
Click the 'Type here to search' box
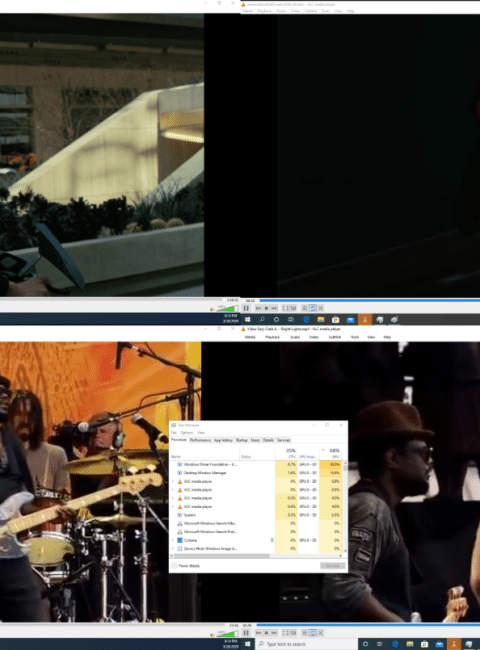coord(306,644)
